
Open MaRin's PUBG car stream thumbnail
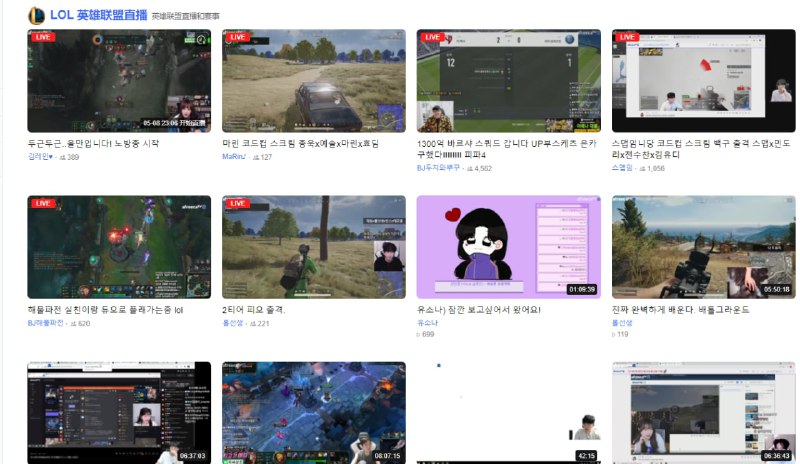314,81
